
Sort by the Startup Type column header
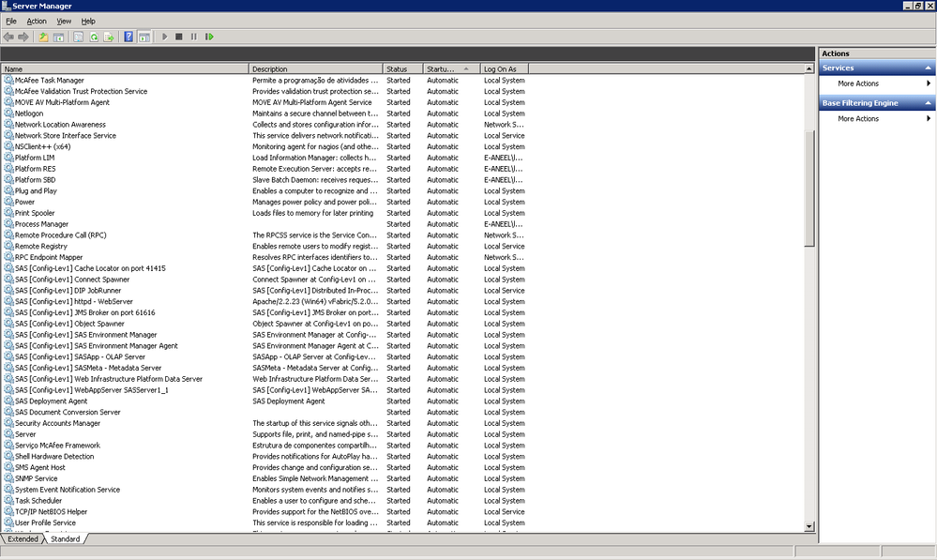coord(452,69)
